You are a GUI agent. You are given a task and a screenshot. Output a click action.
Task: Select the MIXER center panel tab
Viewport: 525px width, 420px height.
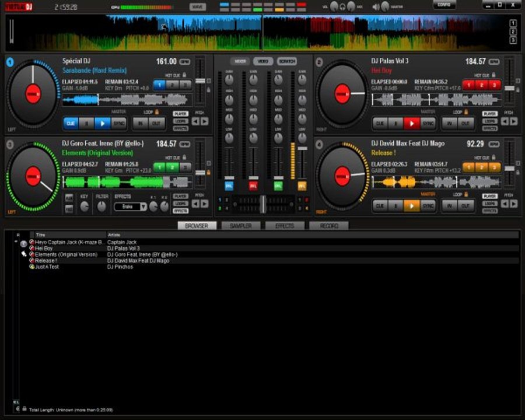click(x=240, y=61)
